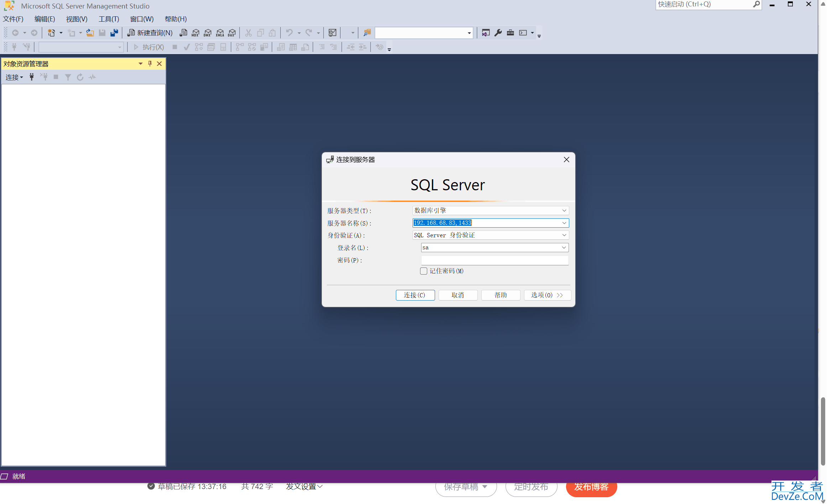The width and height of the screenshot is (827, 504).
Task: Open the Authentication dropdown
Action: tap(564, 235)
